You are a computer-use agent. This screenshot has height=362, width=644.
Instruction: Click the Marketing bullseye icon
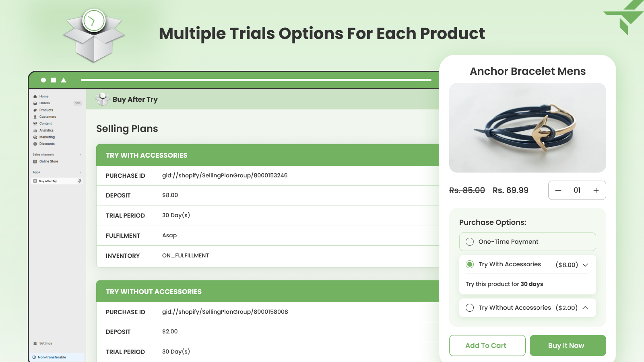pyautogui.click(x=36, y=137)
